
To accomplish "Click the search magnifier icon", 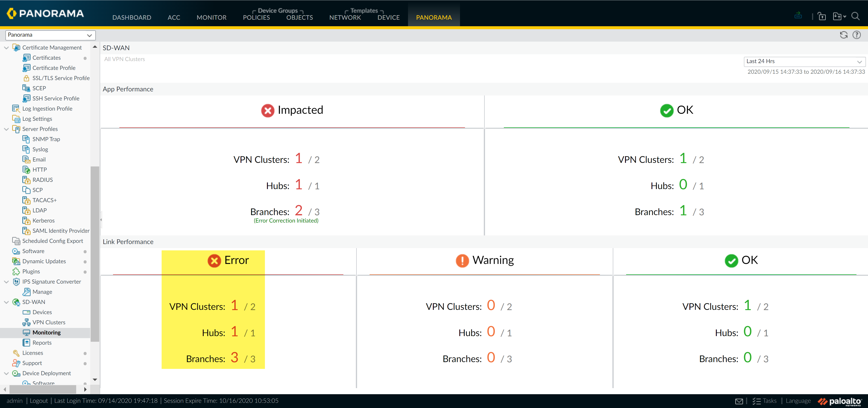I will click(x=855, y=16).
